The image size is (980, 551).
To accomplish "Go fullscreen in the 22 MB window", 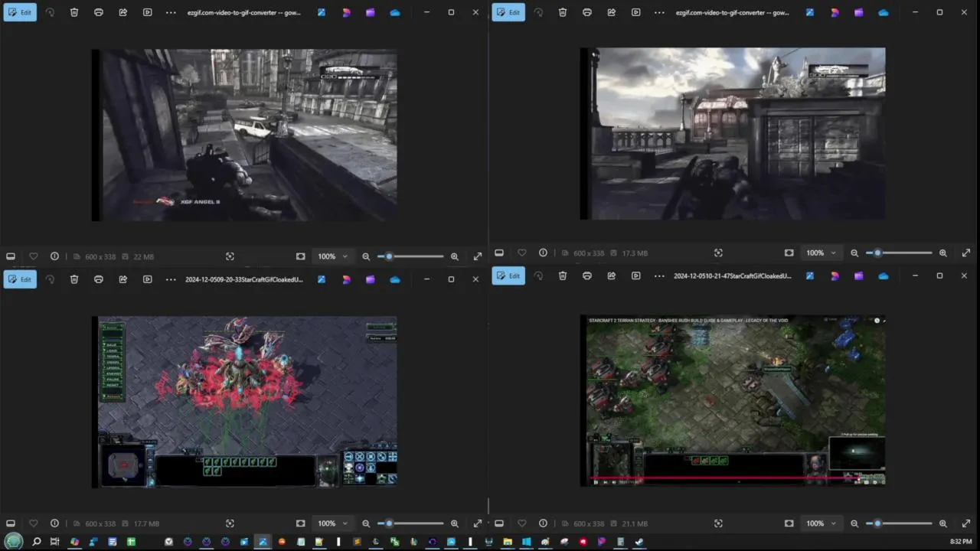I will point(478,256).
